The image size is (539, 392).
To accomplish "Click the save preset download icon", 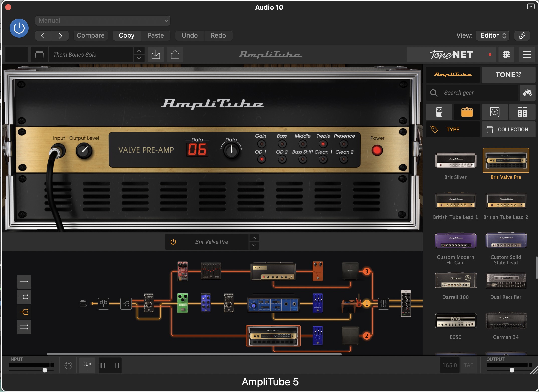I will click(156, 54).
